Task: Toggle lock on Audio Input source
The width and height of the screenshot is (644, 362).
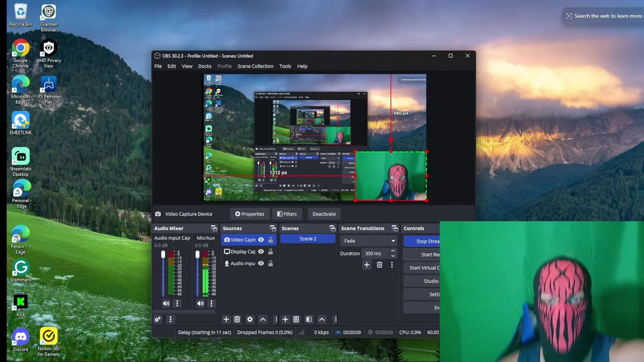Action: point(271,263)
